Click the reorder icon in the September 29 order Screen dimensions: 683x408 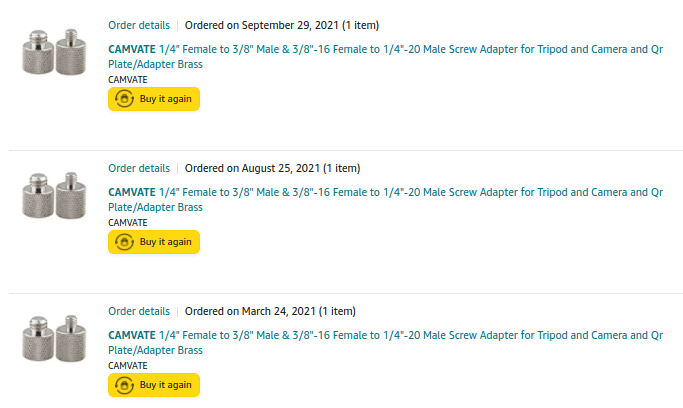tap(125, 99)
